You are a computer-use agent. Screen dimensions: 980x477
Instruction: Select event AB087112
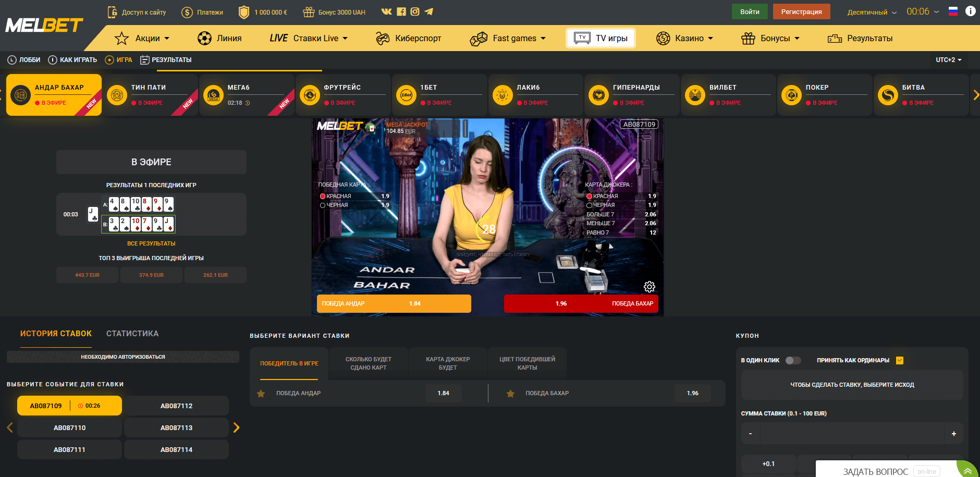[176, 406]
